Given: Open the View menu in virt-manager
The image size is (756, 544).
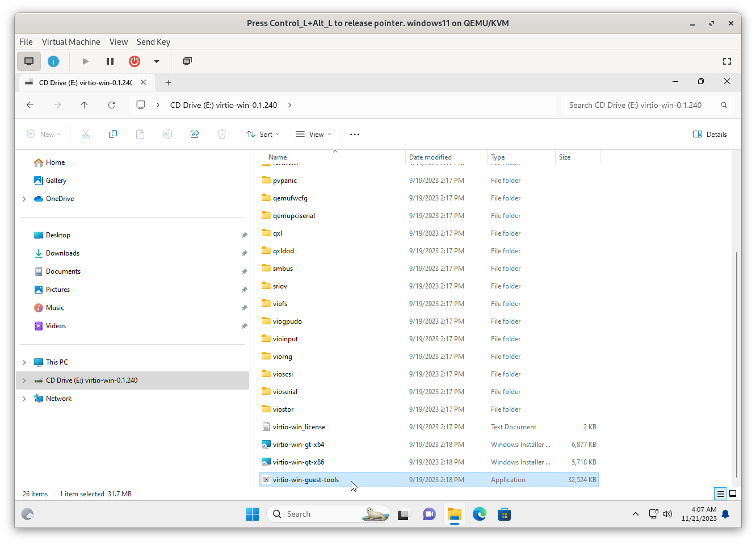Looking at the screenshot, I should tap(119, 42).
